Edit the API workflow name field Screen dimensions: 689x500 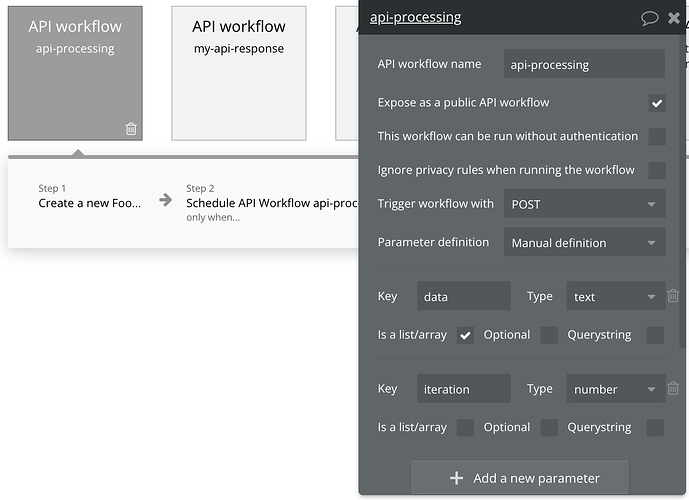(584, 64)
